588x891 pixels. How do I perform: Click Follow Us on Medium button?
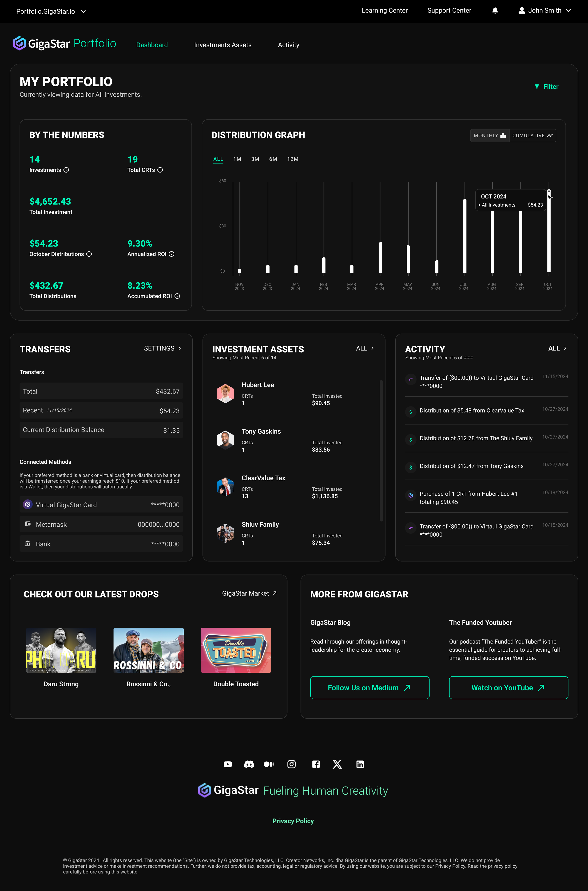coord(369,687)
